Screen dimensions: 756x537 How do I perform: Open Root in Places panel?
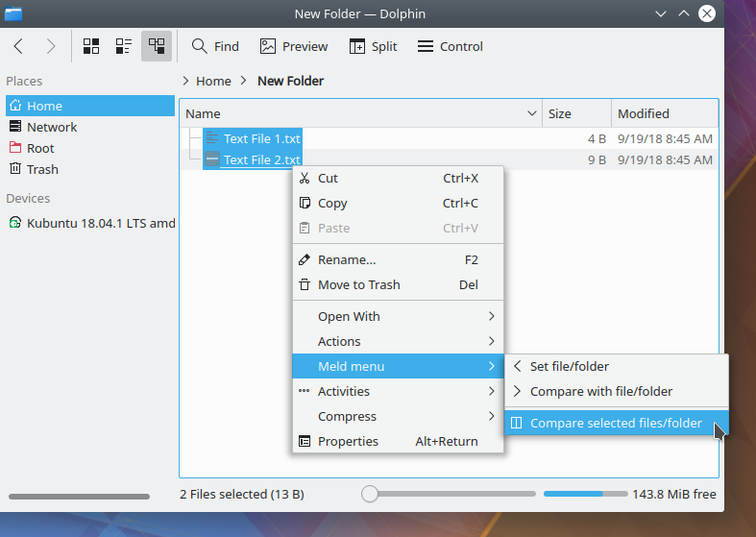[90, 148]
